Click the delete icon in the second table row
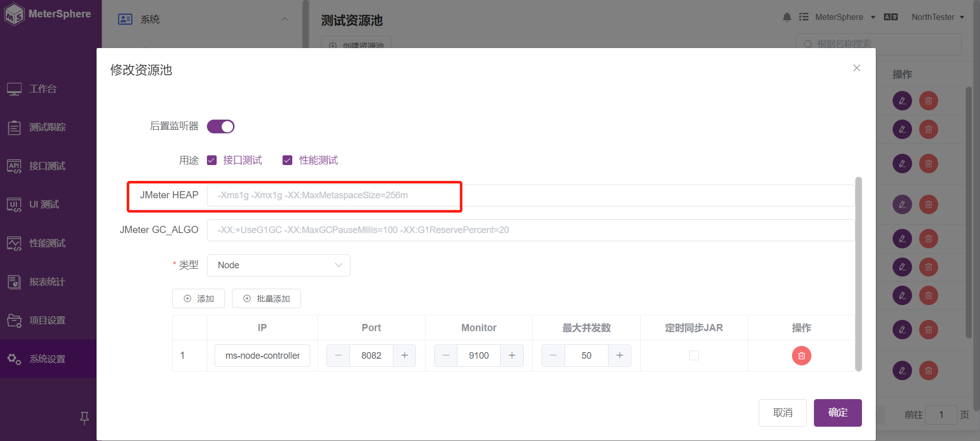This screenshot has height=441, width=980. (928, 129)
